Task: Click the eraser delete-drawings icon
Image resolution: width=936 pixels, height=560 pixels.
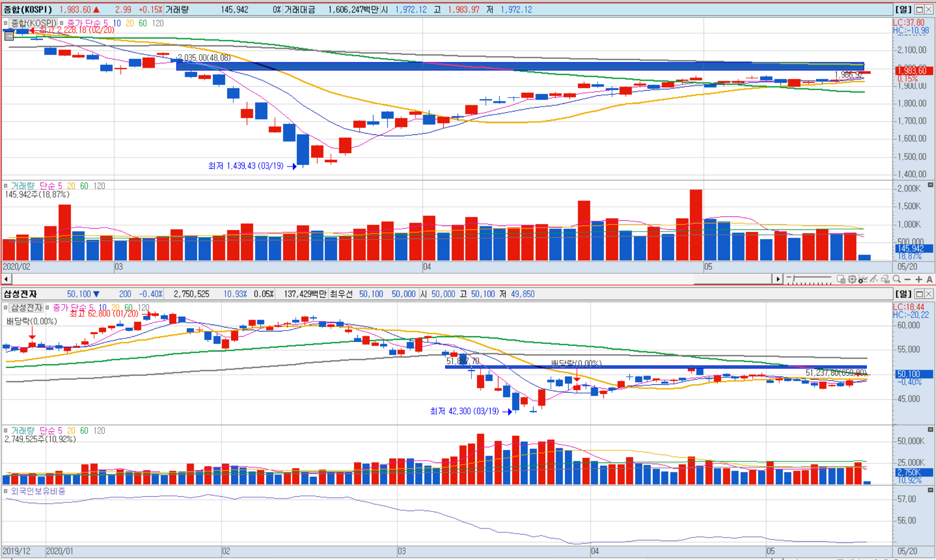Action: 885,279
